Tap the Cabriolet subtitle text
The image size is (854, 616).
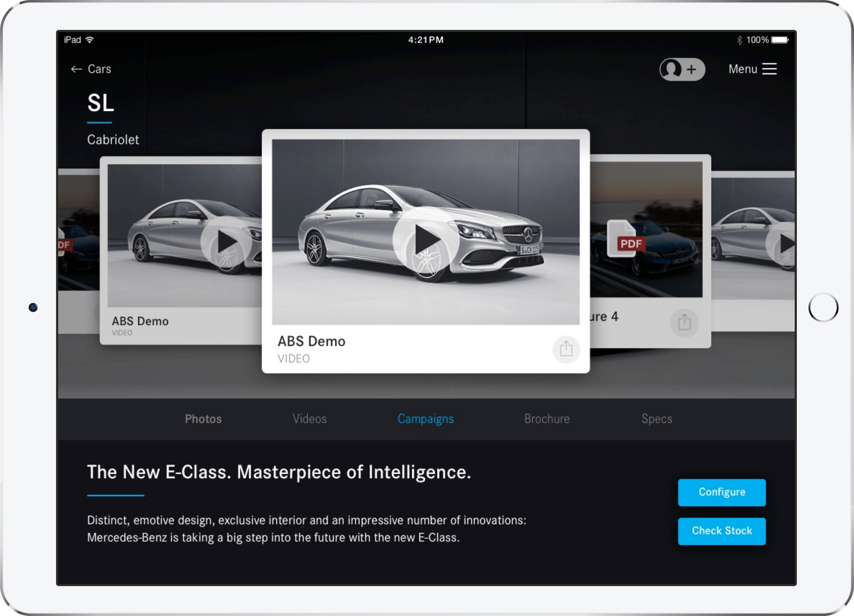113,140
